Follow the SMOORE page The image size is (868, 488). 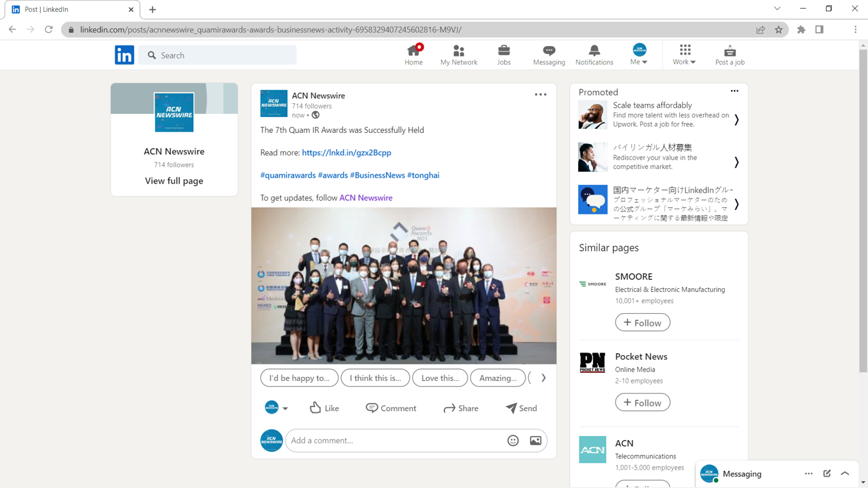(642, 322)
